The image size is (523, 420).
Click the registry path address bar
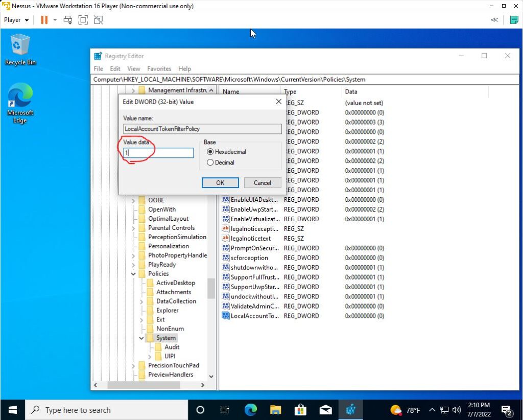tap(304, 79)
